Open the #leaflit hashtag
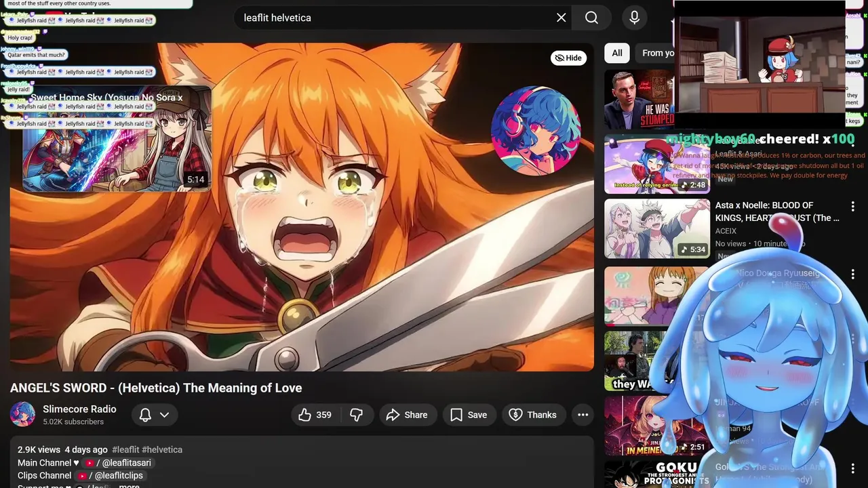The image size is (868, 488). 125,449
